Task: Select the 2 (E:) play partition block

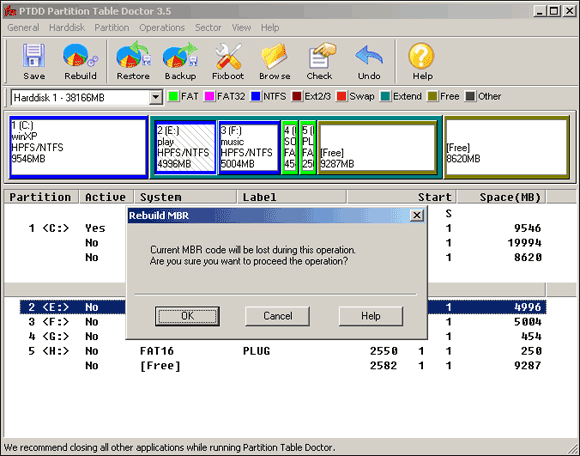Action: [186, 147]
